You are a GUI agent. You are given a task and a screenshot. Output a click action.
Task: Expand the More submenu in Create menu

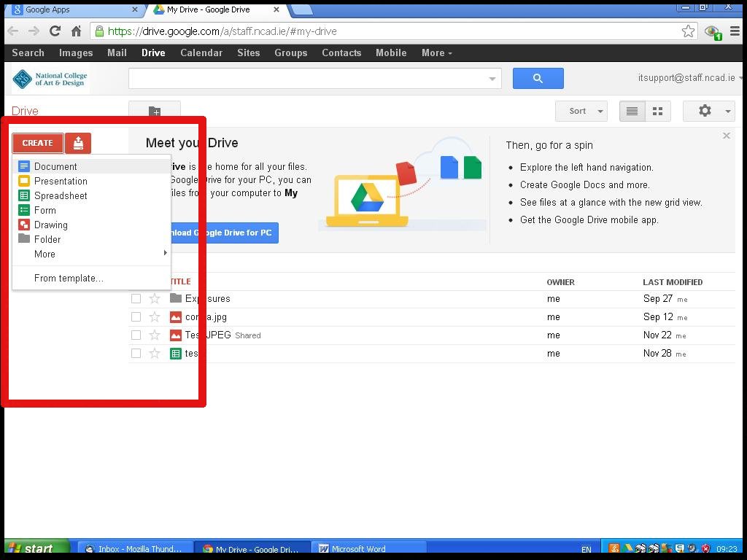click(x=91, y=254)
